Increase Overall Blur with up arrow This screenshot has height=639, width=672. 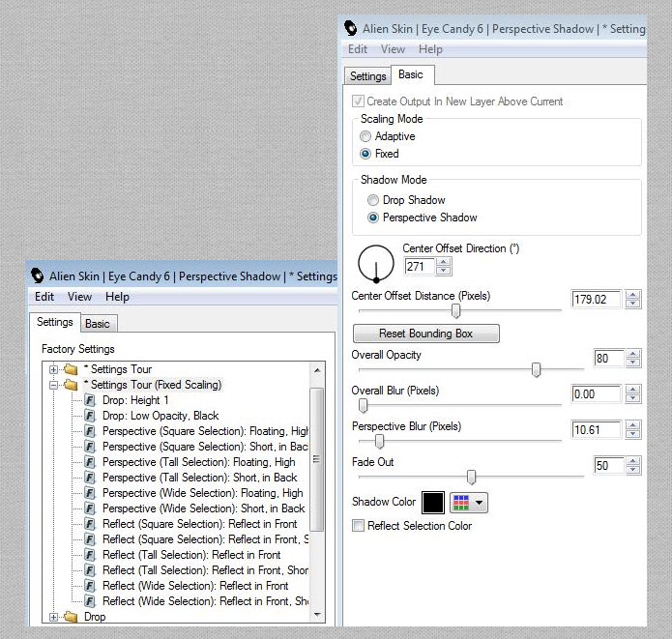point(633,390)
